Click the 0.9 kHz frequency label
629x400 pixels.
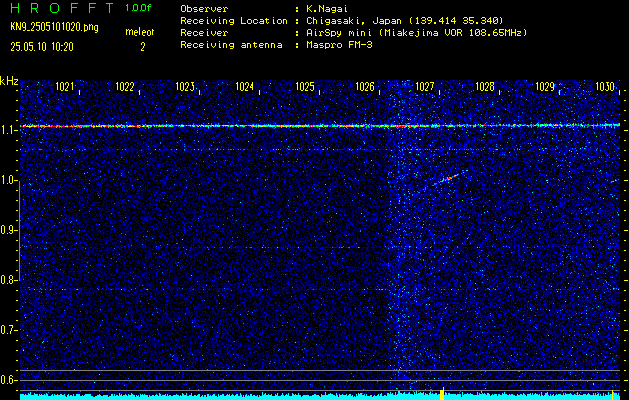tap(7, 230)
